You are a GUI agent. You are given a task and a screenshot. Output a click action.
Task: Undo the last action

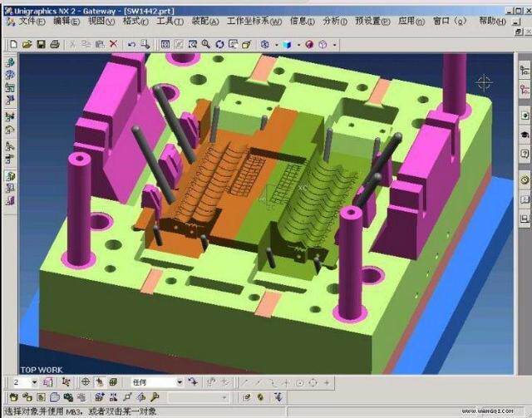tap(131, 44)
